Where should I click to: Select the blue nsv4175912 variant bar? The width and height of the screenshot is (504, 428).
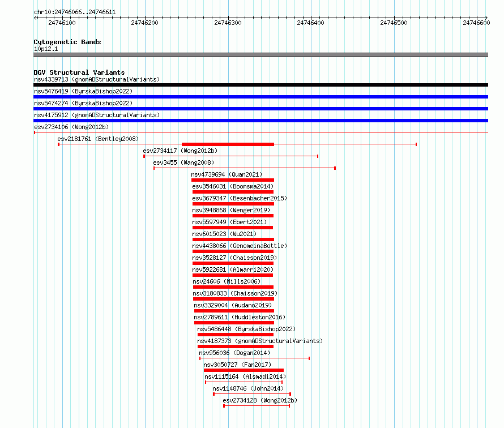(x=260, y=121)
